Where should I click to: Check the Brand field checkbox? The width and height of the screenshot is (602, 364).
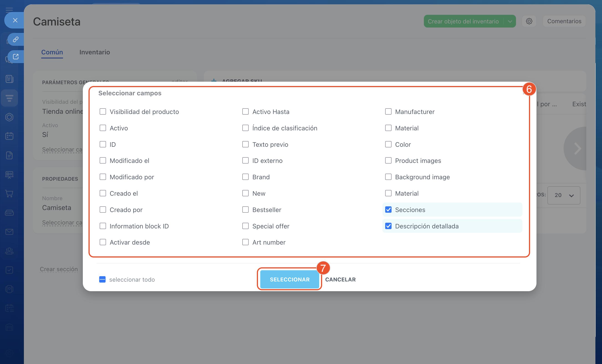(x=245, y=177)
